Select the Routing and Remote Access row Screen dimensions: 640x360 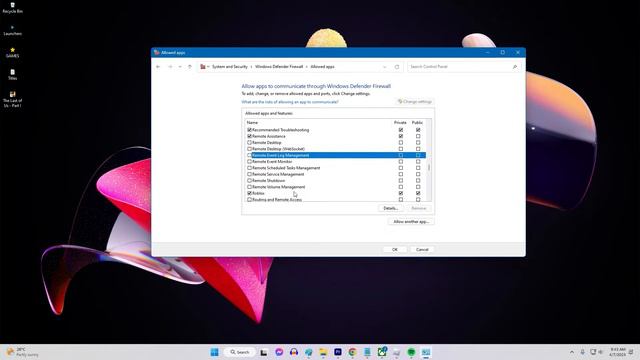click(x=336, y=200)
